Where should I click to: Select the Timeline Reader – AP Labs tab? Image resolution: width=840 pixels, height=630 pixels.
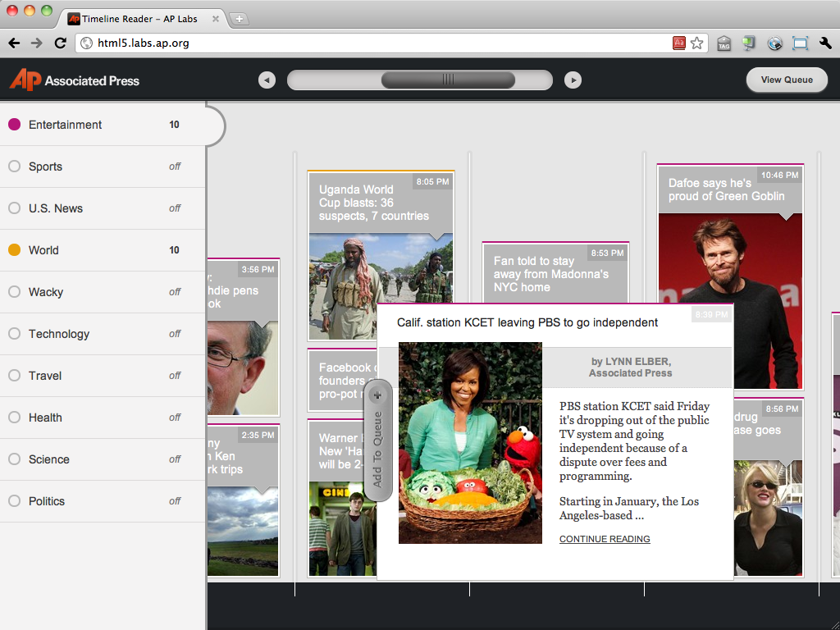[139, 19]
